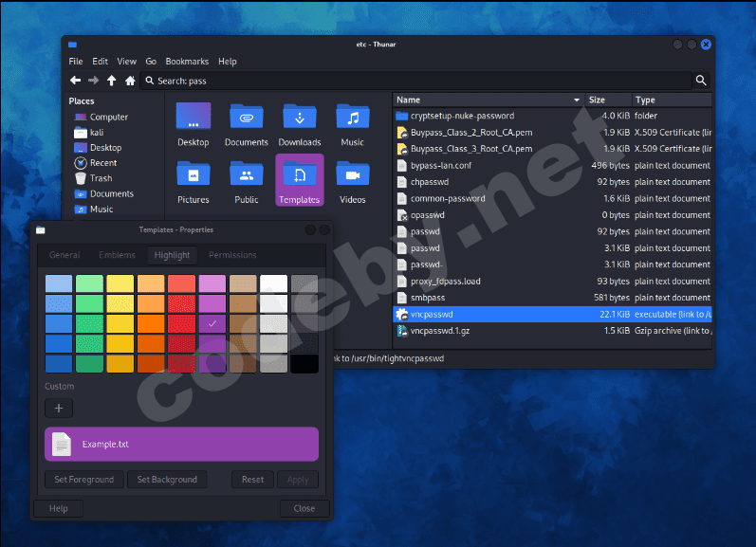Add a custom color with plus button

(x=59, y=408)
